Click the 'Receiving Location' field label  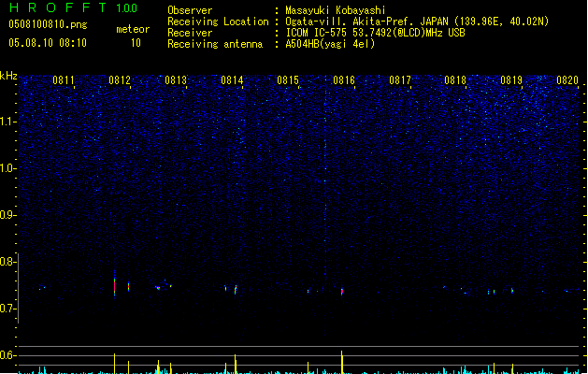click(x=218, y=22)
